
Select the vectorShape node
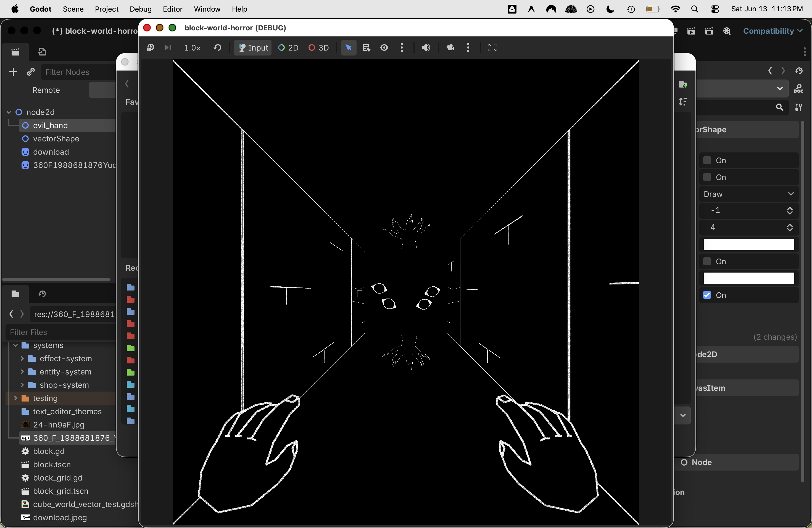click(56, 139)
